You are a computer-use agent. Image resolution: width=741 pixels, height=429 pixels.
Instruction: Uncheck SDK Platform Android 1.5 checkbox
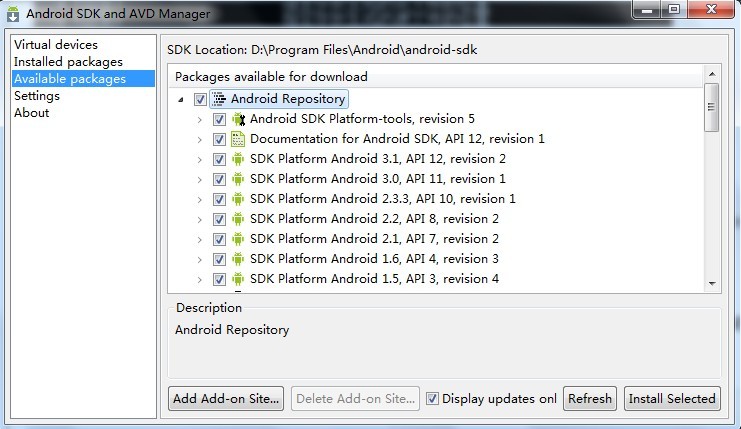pos(219,279)
